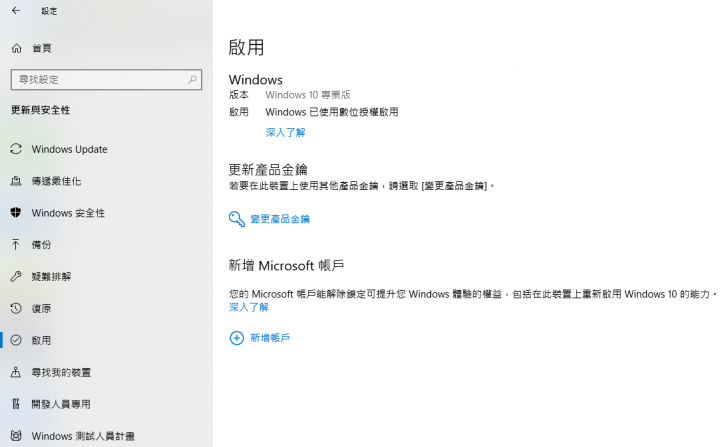Click the Windows 測試人員計畫 cat icon

(16, 436)
